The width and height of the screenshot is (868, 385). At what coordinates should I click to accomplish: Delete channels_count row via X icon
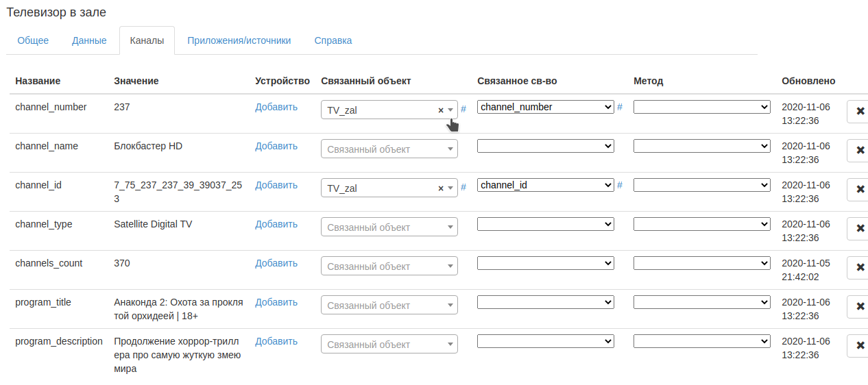click(x=860, y=268)
